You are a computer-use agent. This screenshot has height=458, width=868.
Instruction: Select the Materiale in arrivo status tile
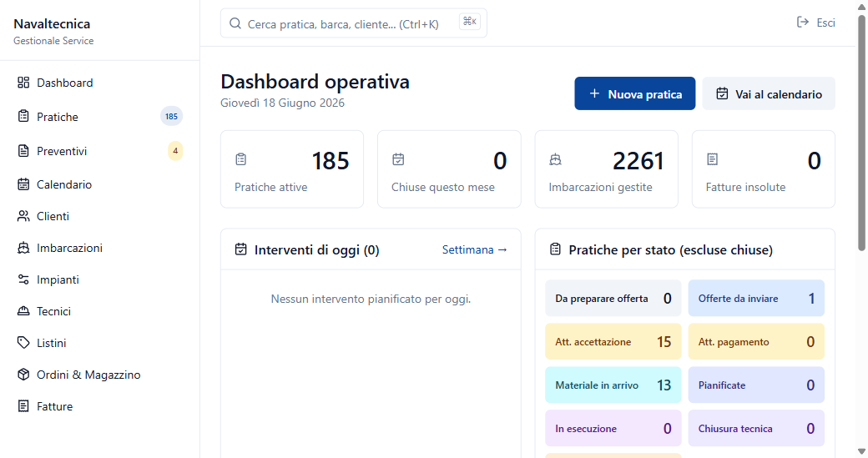pyautogui.click(x=613, y=385)
